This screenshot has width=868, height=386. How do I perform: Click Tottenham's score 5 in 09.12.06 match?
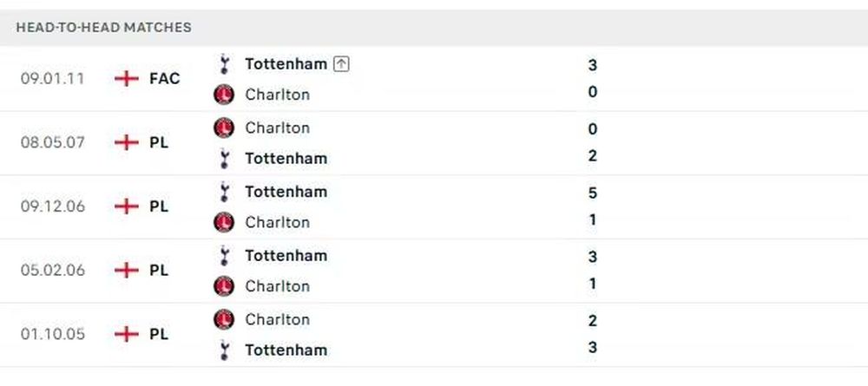tap(592, 193)
